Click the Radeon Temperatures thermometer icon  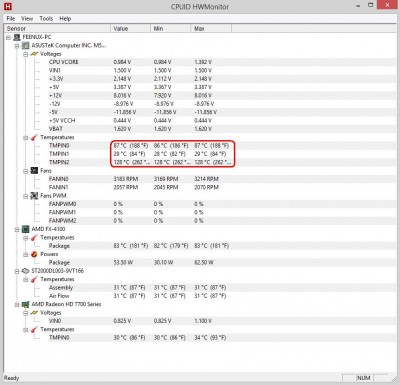tap(34, 329)
